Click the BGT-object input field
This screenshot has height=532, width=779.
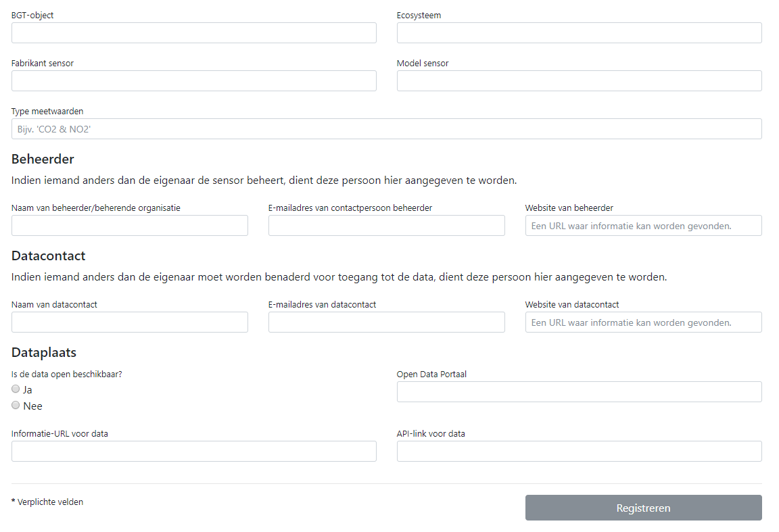(x=193, y=33)
